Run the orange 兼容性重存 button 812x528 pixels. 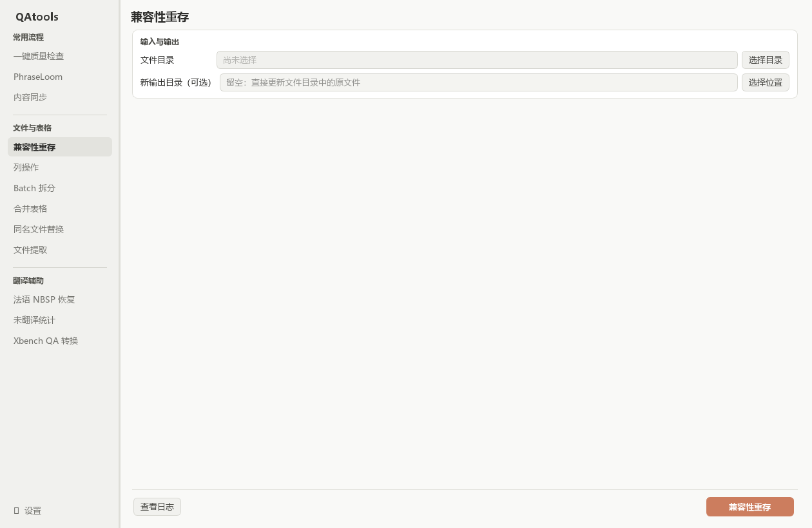(749, 507)
